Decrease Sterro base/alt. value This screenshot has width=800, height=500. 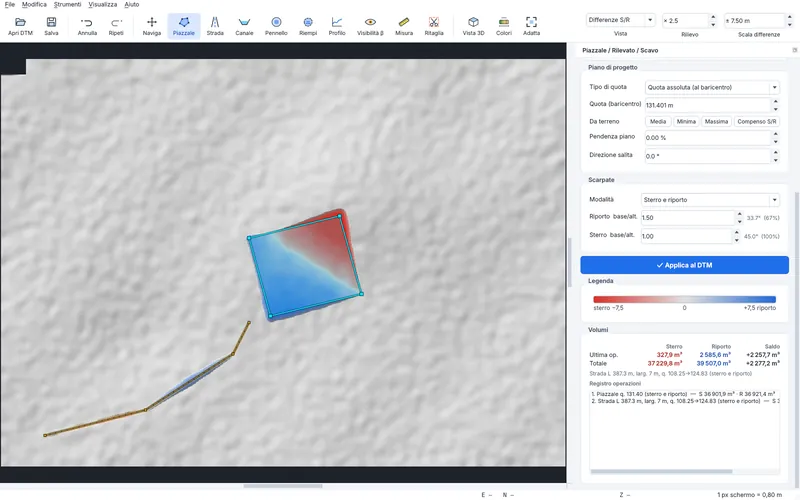click(x=736, y=240)
